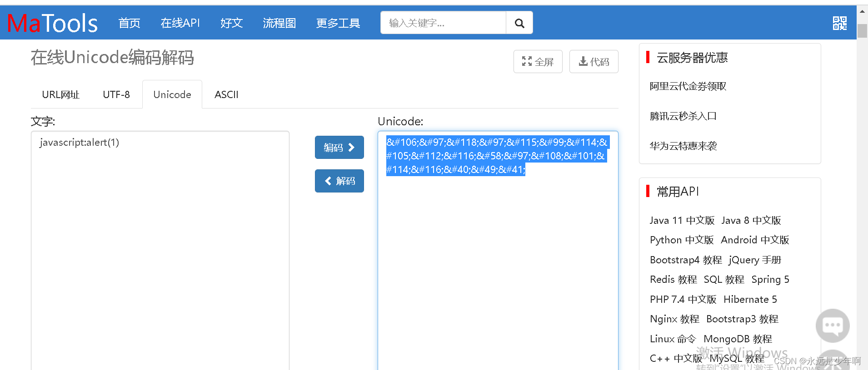Click the 解码 decode button
The height and width of the screenshot is (370, 868).
tap(339, 181)
